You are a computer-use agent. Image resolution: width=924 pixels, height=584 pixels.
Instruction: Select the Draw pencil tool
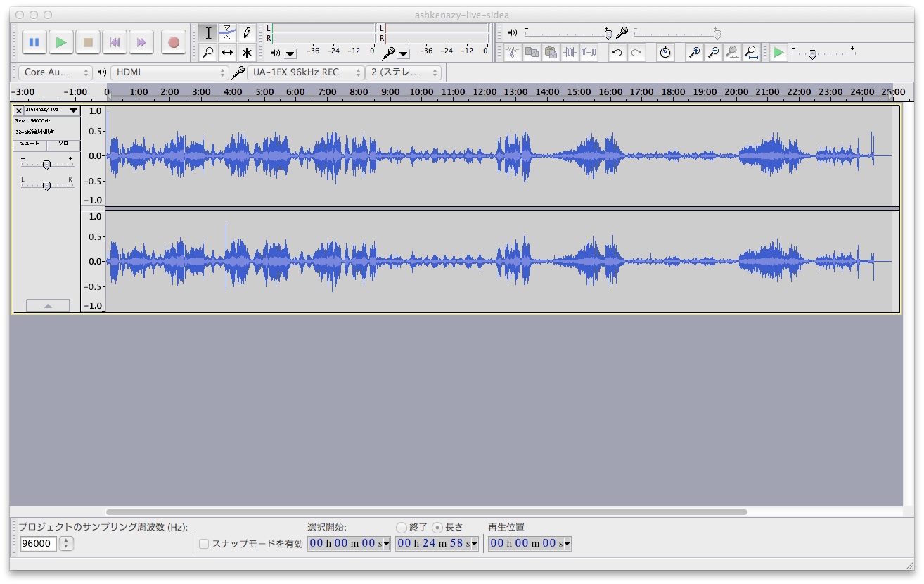pyautogui.click(x=246, y=33)
